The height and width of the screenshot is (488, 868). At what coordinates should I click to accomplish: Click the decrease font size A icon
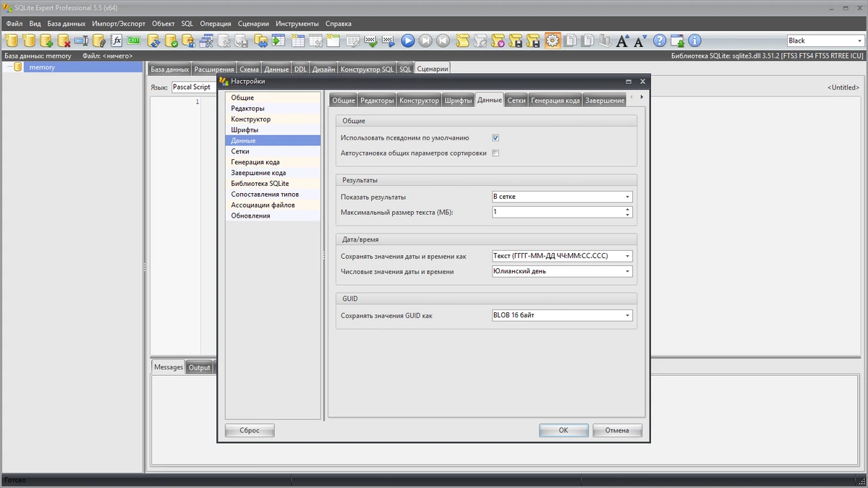tap(641, 40)
